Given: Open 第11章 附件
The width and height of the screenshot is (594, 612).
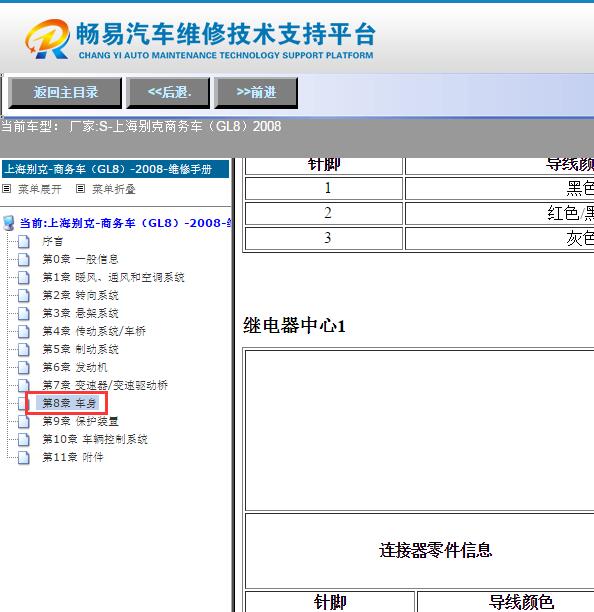Looking at the screenshot, I should click(x=73, y=457).
